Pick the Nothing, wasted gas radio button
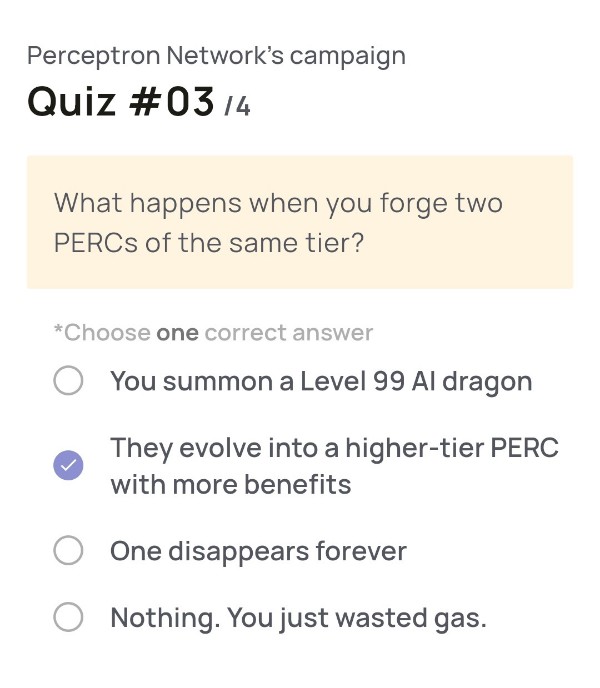 (68, 616)
